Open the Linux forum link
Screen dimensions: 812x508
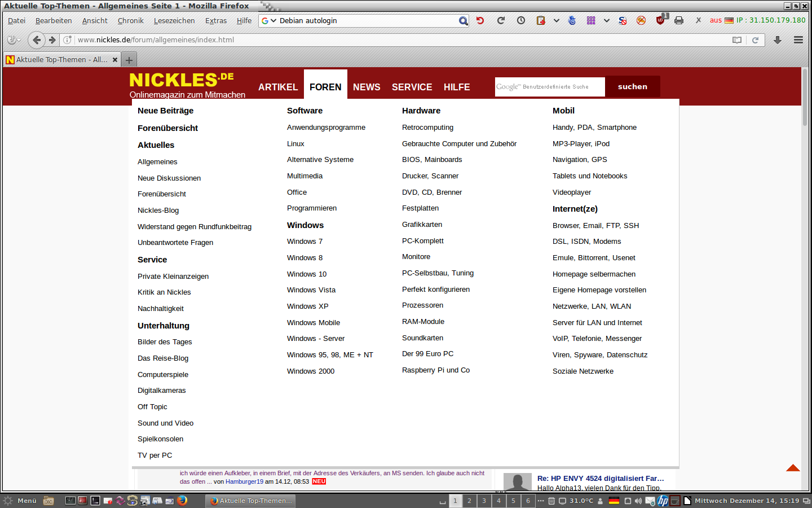point(295,144)
